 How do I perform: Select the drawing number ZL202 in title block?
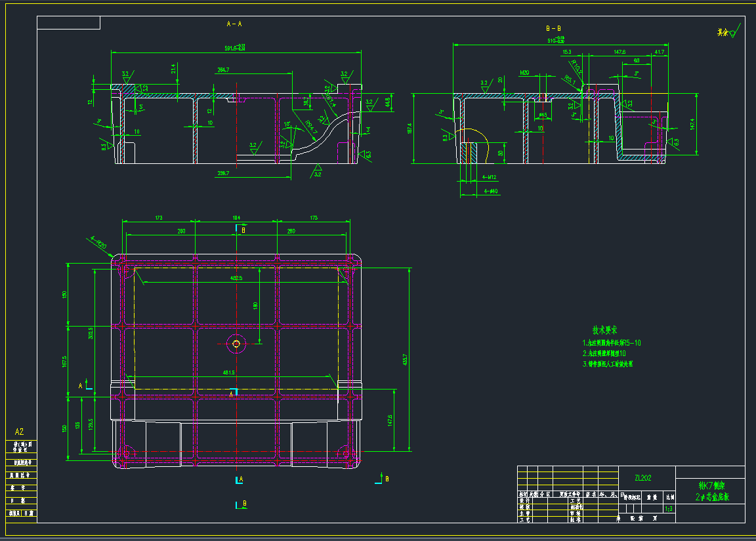[642, 477]
